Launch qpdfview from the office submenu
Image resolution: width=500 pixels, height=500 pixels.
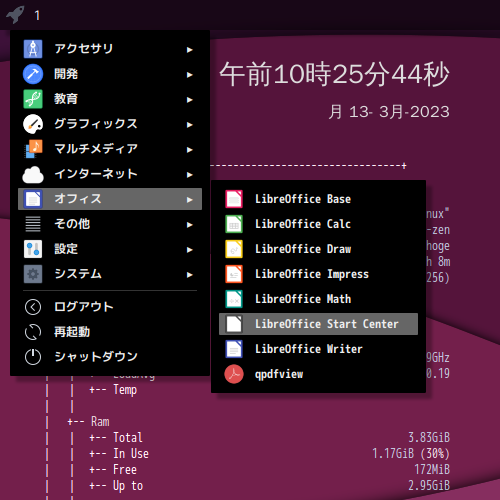point(318,374)
